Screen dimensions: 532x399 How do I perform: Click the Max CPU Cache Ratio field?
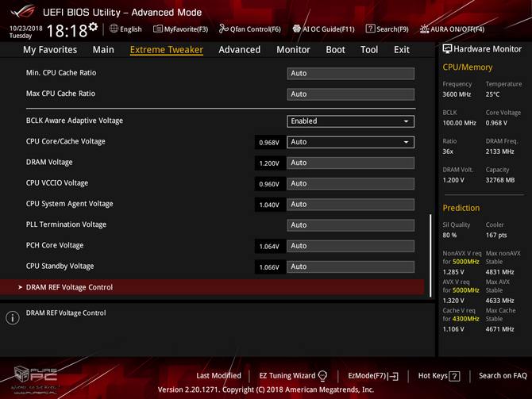(x=350, y=94)
